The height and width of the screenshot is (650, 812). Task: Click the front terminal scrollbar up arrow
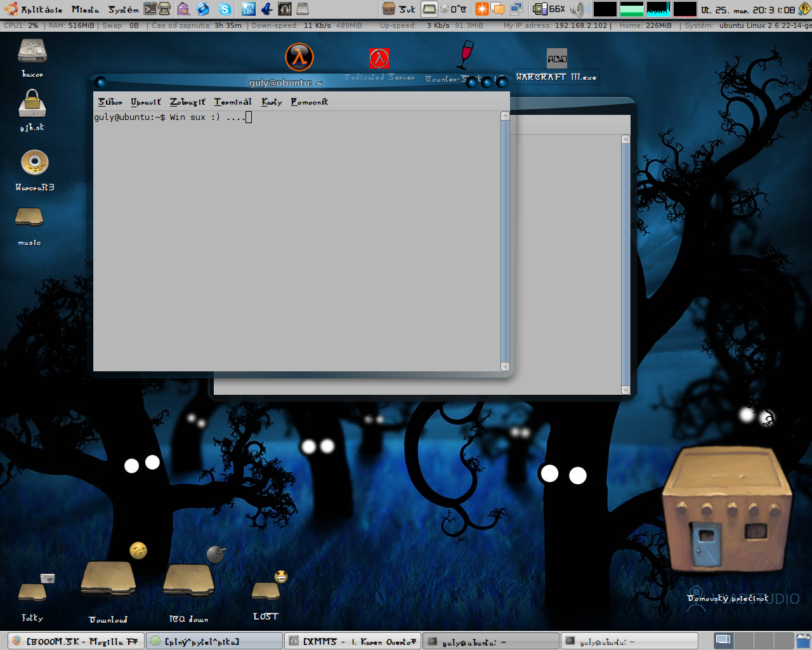pyautogui.click(x=505, y=116)
